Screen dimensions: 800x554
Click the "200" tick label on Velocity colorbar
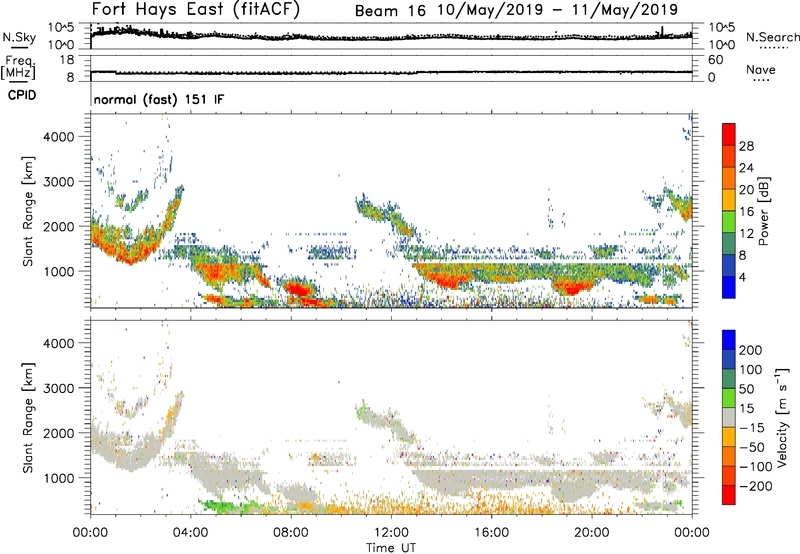[x=751, y=350]
